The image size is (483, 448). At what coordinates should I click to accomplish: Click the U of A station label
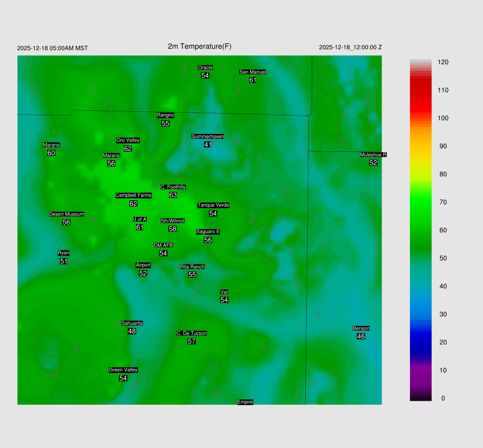click(x=140, y=219)
